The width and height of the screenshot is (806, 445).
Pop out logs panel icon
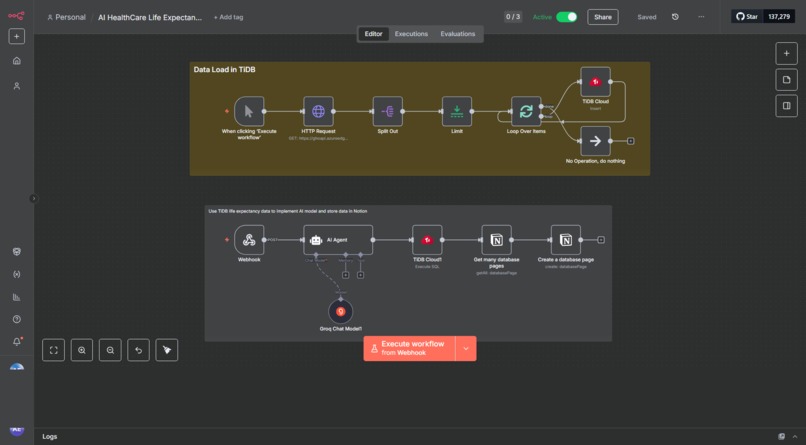[781, 436]
